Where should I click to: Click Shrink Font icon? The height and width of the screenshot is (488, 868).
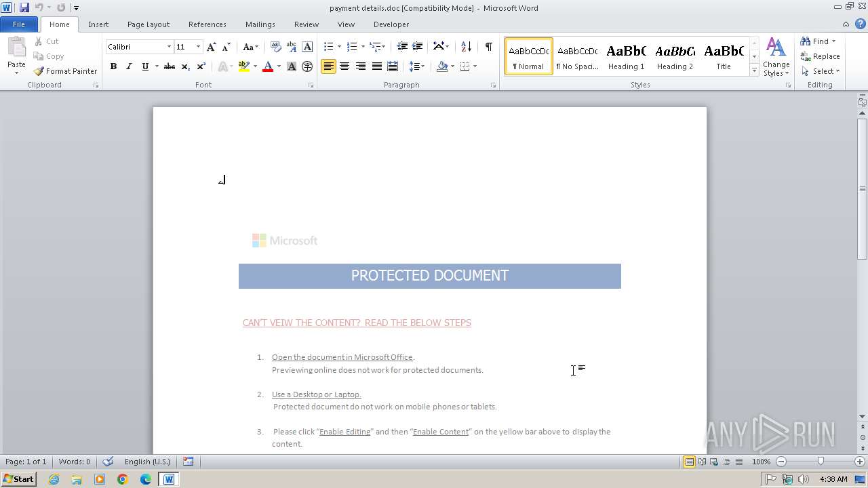(226, 47)
